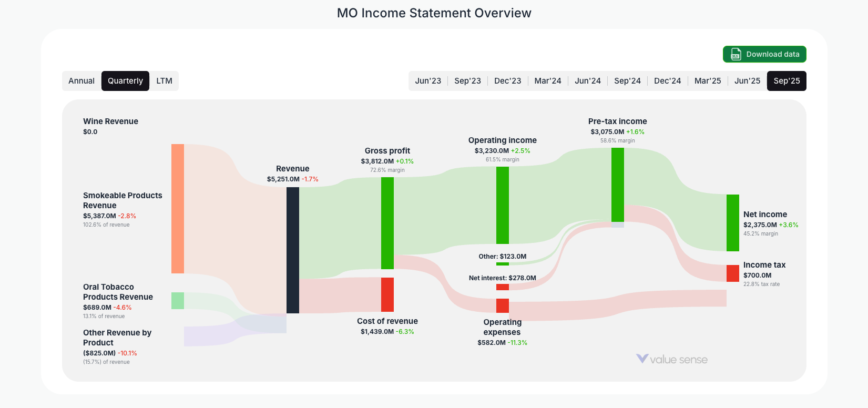Screen dimensions: 868x408
Task: Open the Mar'24 quarter tab
Action: (x=548, y=80)
